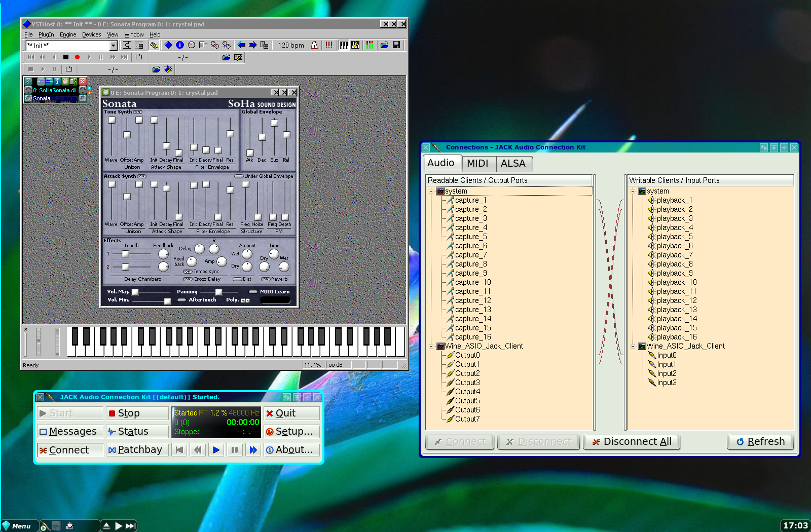The height and width of the screenshot is (532, 811).
Task: Collapse Wine_ASIO_Jack_Client in Writable Clients
Action: [633, 346]
